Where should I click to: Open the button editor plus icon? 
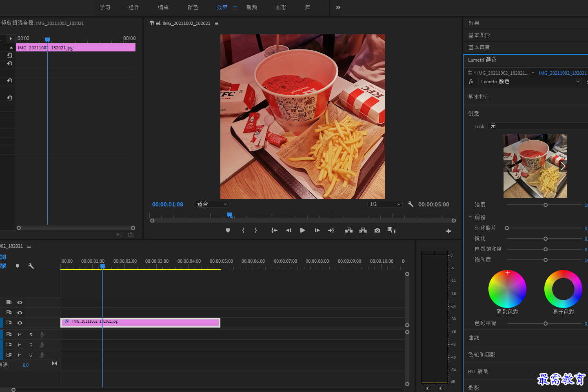[448, 231]
